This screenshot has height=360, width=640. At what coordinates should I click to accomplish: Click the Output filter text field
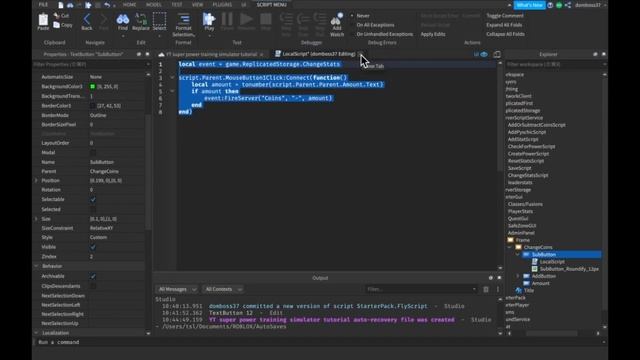[x=421, y=289]
